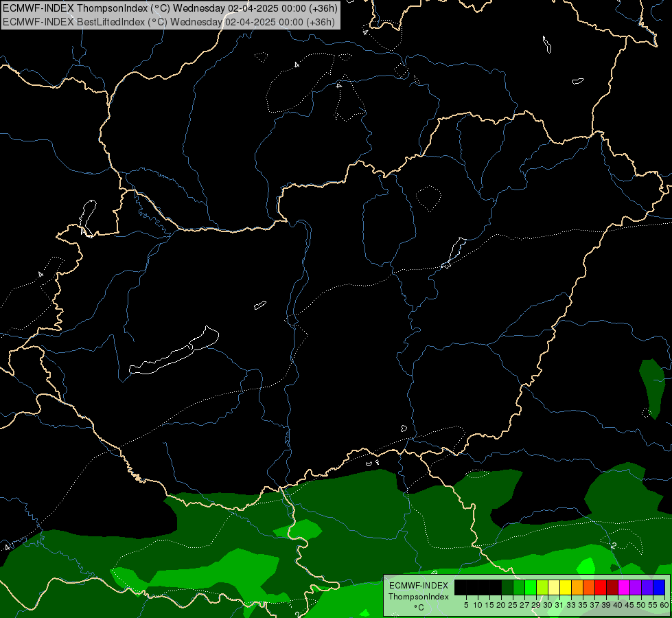Click the dark red 39–40 legend swatch
Viewport: 672px width, 618px height.
pyautogui.click(x=612, y=587)
